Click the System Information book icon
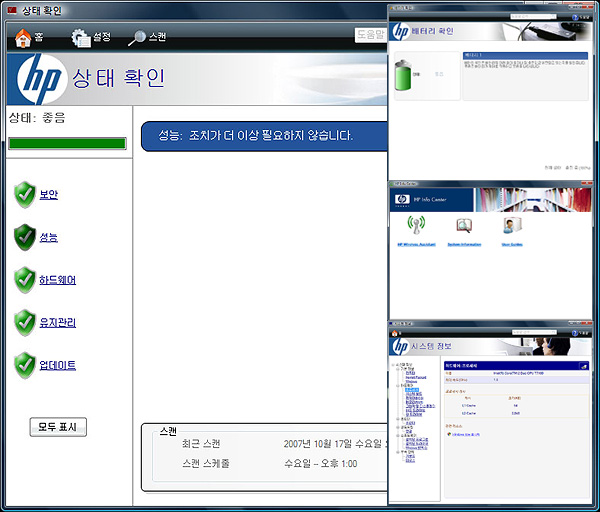This screenshot has height=512, width=600. [x=464, y=225]
